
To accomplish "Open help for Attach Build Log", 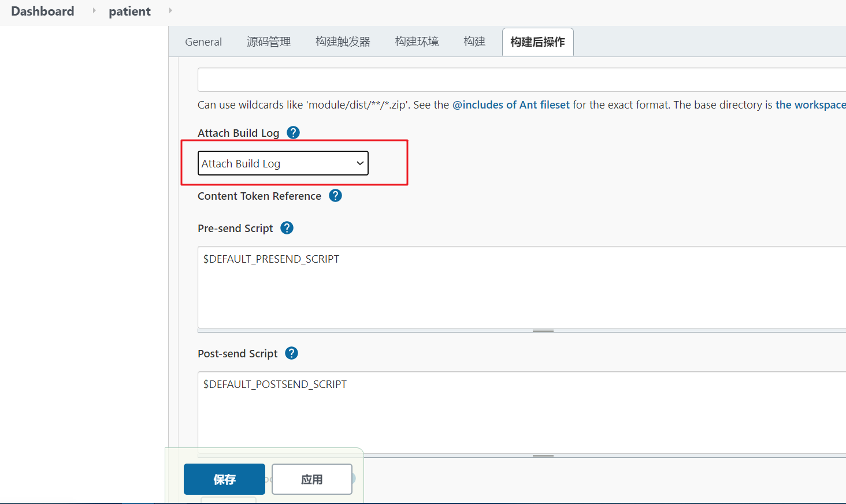I will [293, 133].
